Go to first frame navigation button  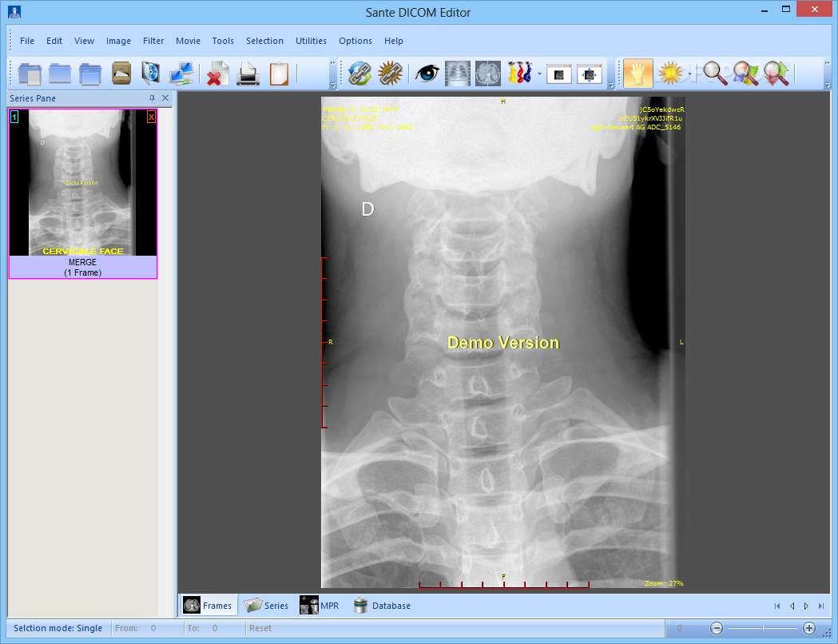click(x=777, y=606)
